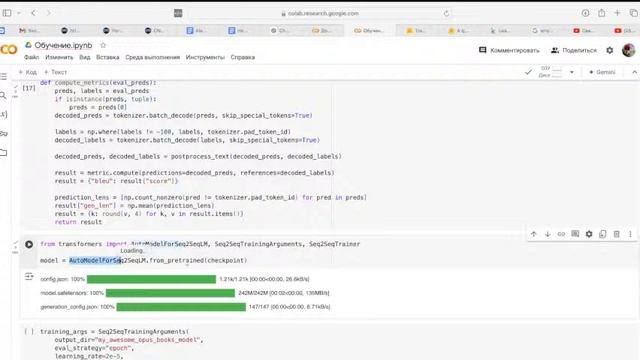Star the Обучение.ipynb notebook
This screenshot has width=640, height=360.
point(103,45)
